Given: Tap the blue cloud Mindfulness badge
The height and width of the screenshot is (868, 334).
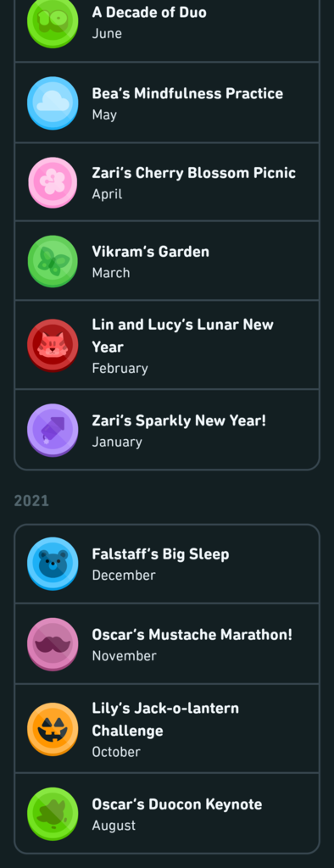Looking at the screenshot, I should coord(53,103).
